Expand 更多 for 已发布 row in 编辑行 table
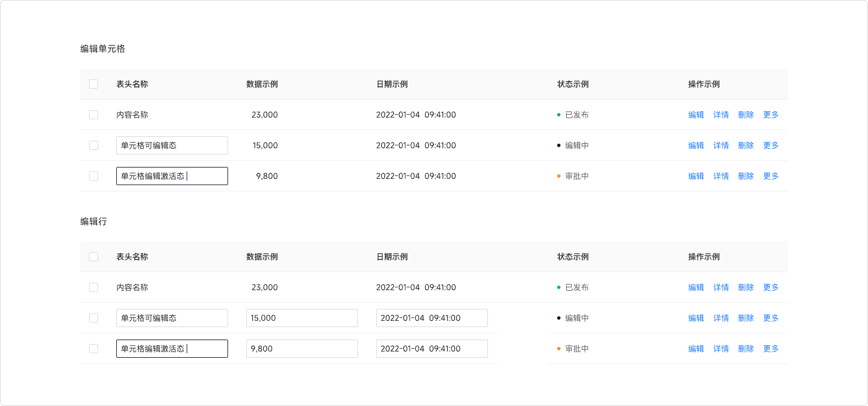Screen dimensions: 868x406 point(771,287)
